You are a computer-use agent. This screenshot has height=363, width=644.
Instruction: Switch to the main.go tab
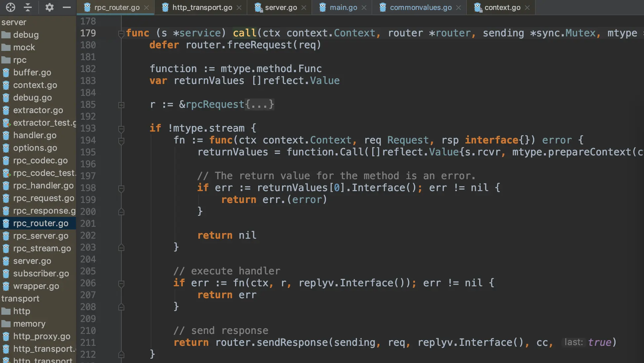[x=343, y=7]
